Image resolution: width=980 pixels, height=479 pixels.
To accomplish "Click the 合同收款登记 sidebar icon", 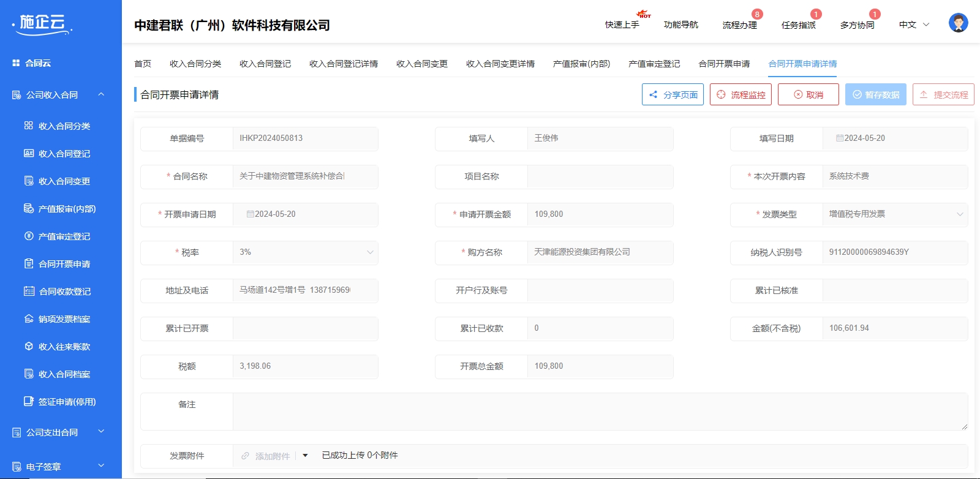I will [x=29, y=291].
